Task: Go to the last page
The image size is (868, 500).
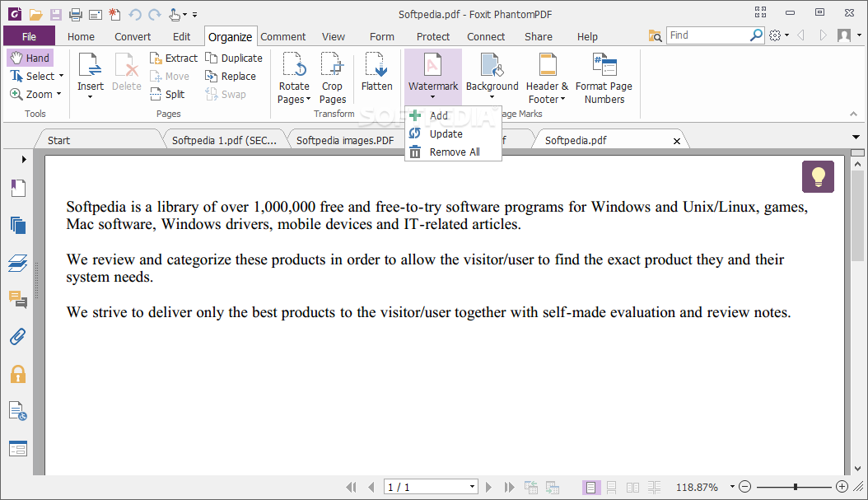Action: tap(509, 488)
